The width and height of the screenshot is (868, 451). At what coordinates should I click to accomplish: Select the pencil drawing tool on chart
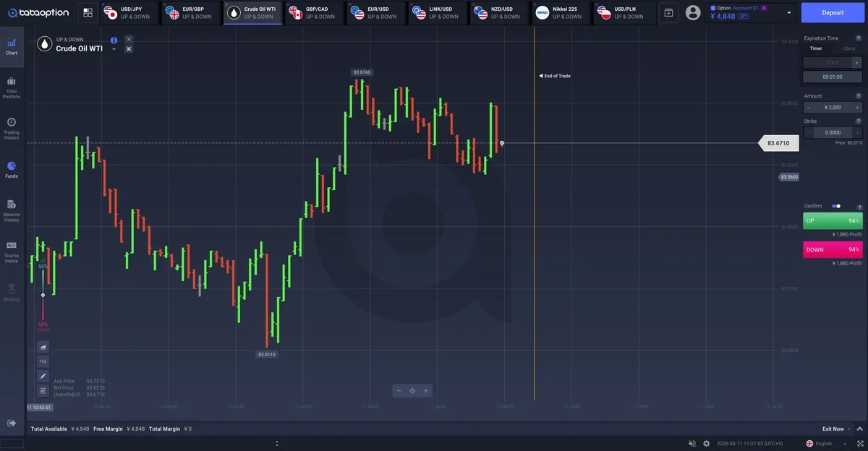43,376
